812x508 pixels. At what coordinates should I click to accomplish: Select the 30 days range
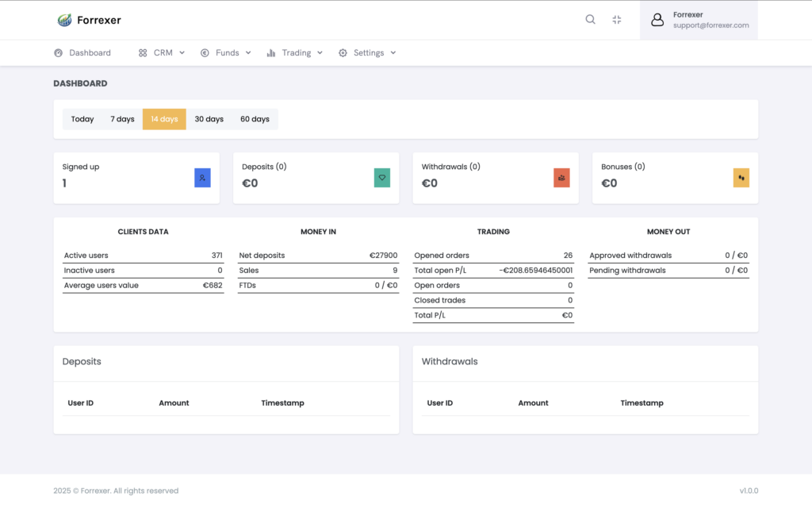209,119
